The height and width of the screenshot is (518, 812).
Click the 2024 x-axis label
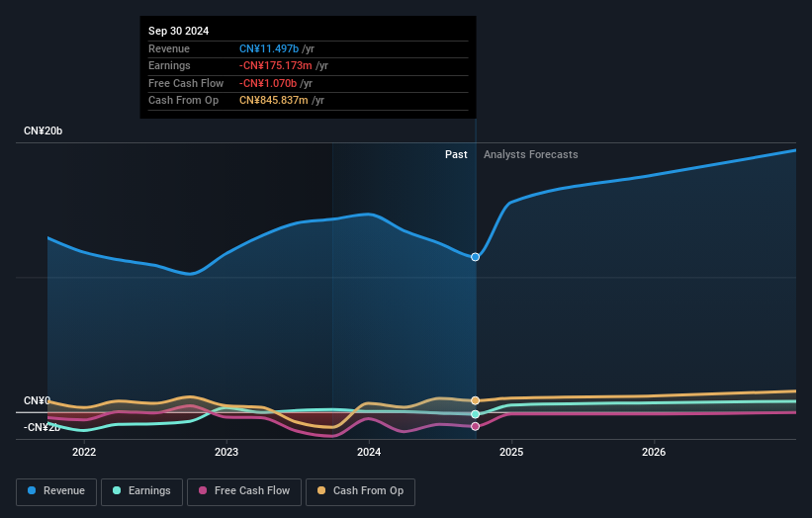pos(369,453)
